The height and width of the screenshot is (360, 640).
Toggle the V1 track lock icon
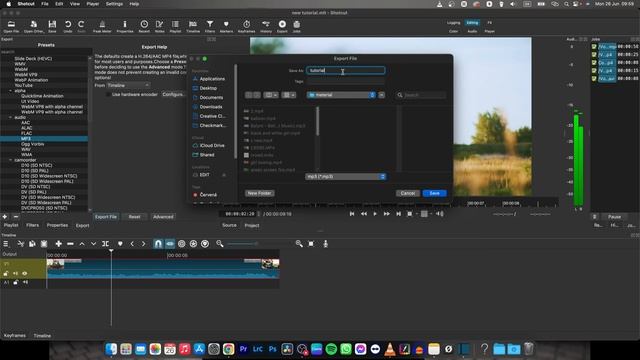[6, 273]
